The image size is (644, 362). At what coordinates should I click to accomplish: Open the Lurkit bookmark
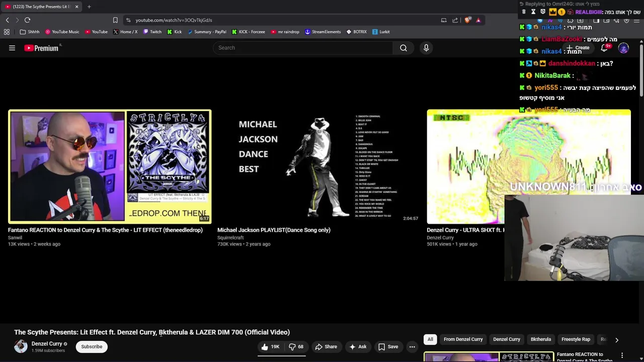[381, 32]
